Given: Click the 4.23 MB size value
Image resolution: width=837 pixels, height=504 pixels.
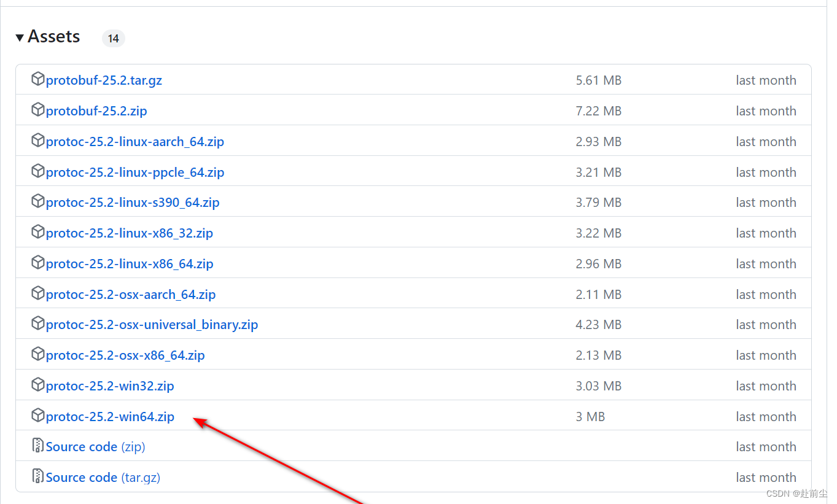Looking at the screenshot, I should pos(599,325).
